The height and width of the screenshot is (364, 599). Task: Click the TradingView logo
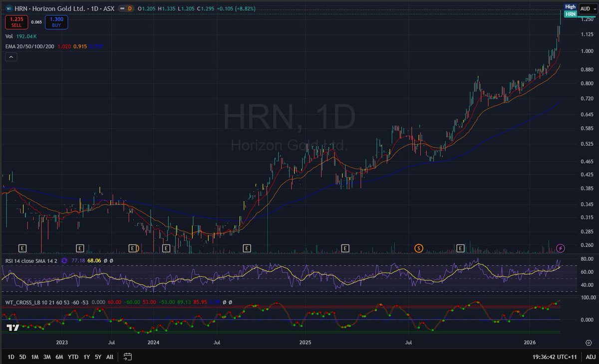tap(12, 328)
